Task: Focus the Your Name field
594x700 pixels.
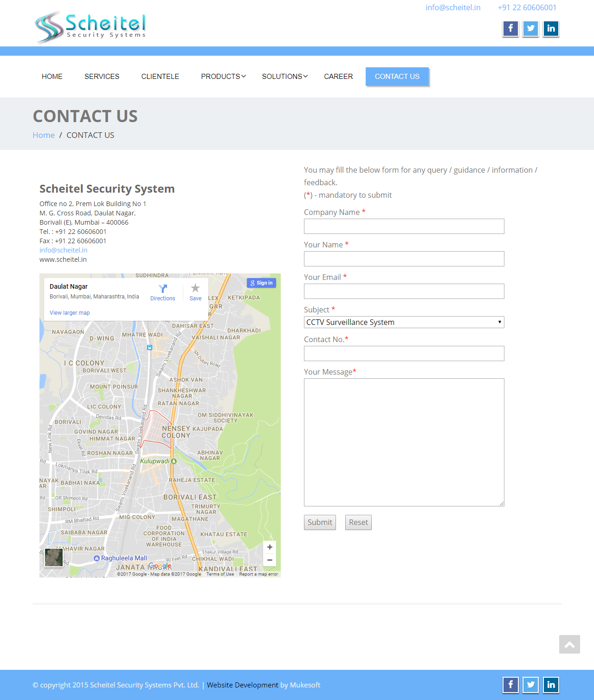Action: [x=404, y=259]
